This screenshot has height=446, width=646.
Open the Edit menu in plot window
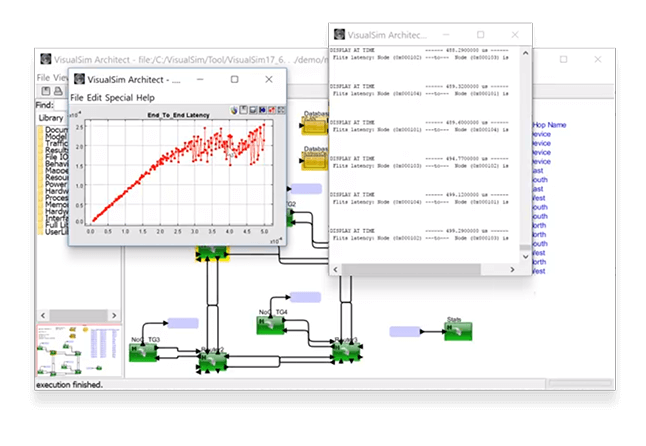click(x=94, y=98)
